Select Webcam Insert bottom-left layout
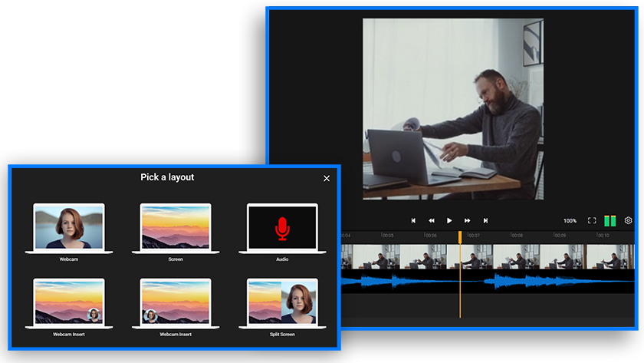Image resolution: width=644 pixels, height=363 pixels. (x=176, y=308)
